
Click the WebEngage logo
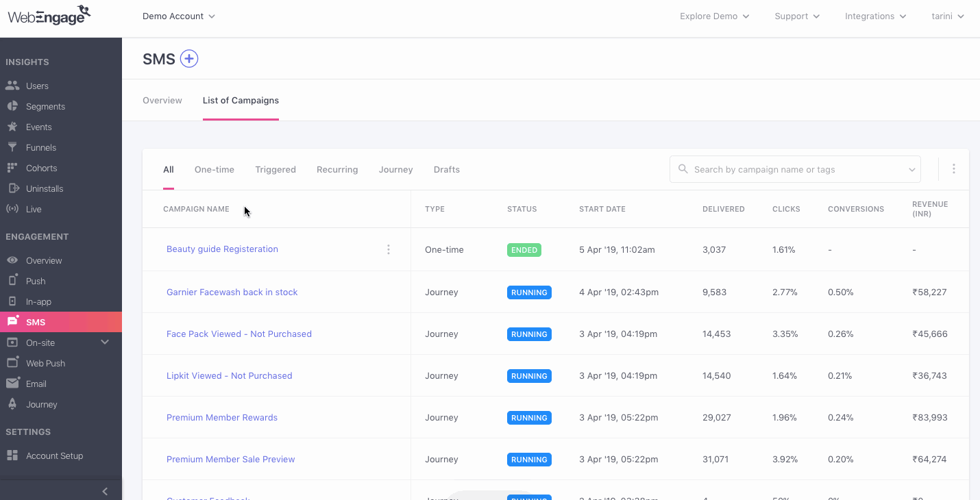(x=49, y=15)
